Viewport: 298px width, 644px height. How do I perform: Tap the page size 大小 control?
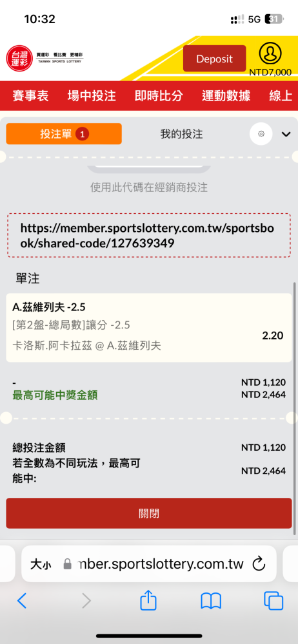(x=41, y=564)
